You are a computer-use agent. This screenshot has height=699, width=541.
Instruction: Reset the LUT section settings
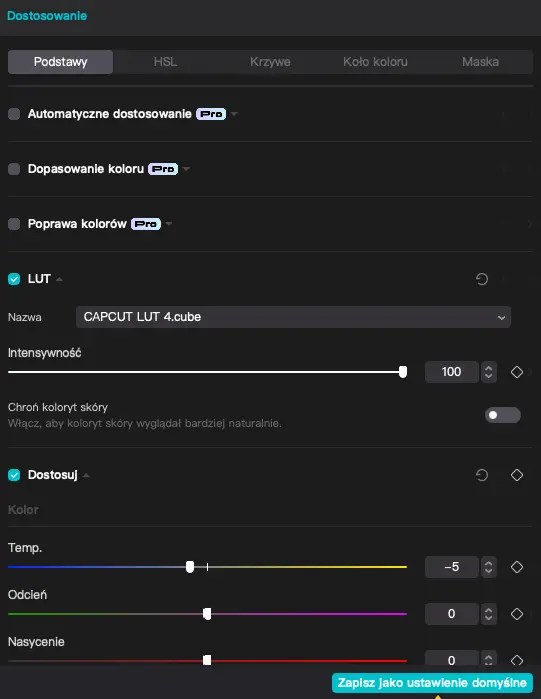coord(482,279)
